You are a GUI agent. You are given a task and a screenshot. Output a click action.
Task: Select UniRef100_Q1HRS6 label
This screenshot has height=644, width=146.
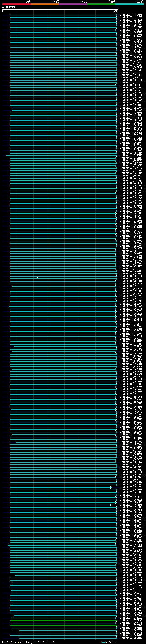pos(131,555)
